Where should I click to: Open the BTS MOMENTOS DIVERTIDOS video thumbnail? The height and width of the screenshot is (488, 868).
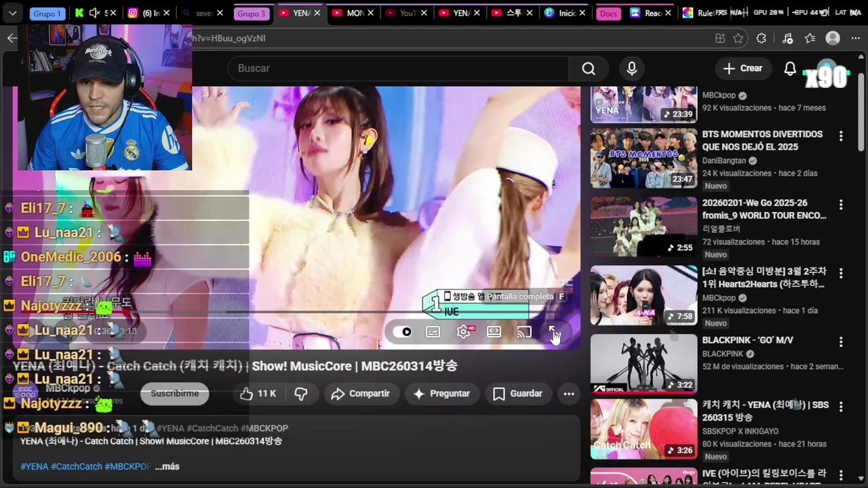644,159
